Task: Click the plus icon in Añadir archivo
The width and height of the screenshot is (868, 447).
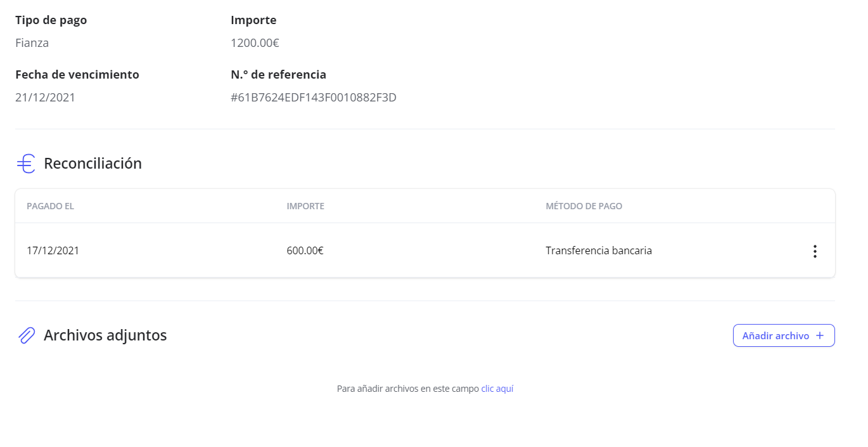Action: click(x=820, y=335)
